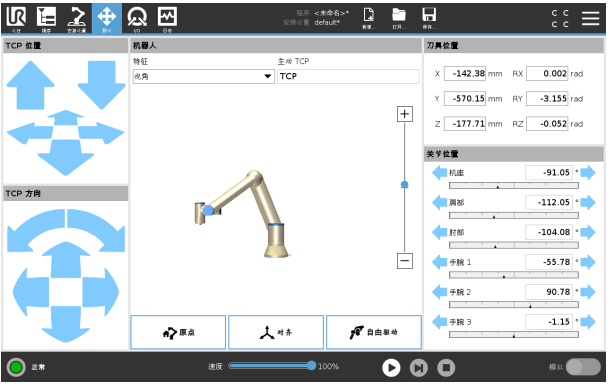610x384 pixels.
Task: Zoom out robot view with minus
Action: click(405, 261)
